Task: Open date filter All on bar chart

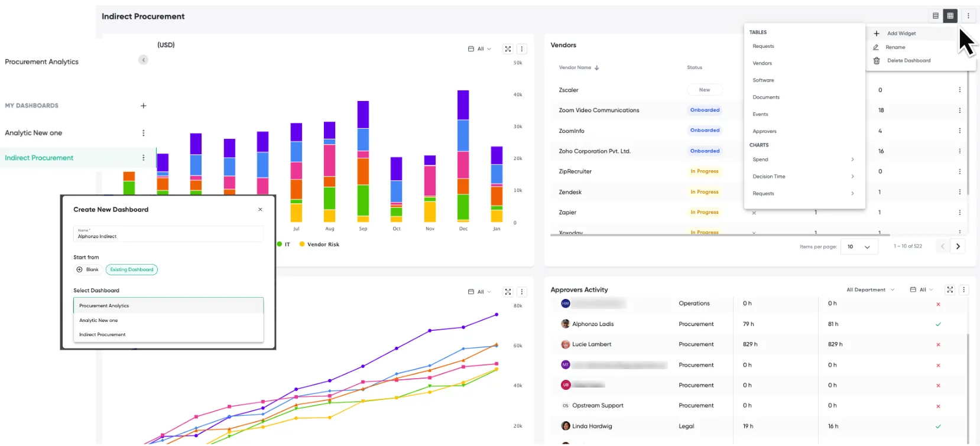Action: (479, 49)
